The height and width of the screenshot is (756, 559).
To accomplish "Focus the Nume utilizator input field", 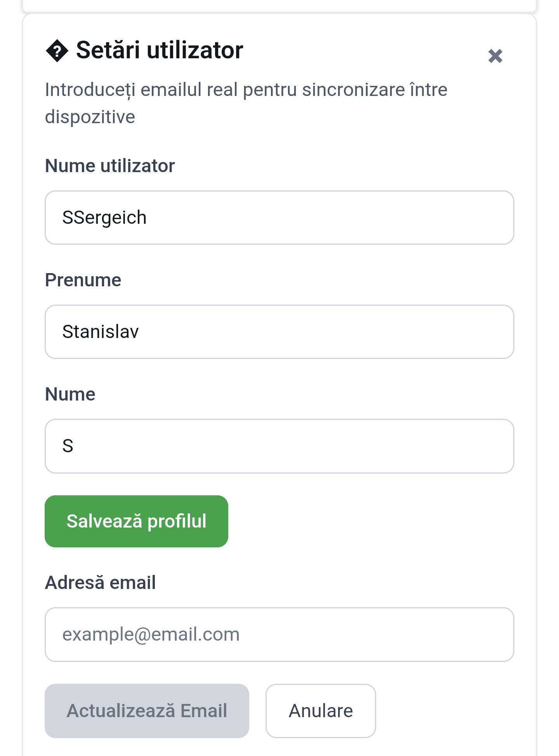I will tap(279, 218).
